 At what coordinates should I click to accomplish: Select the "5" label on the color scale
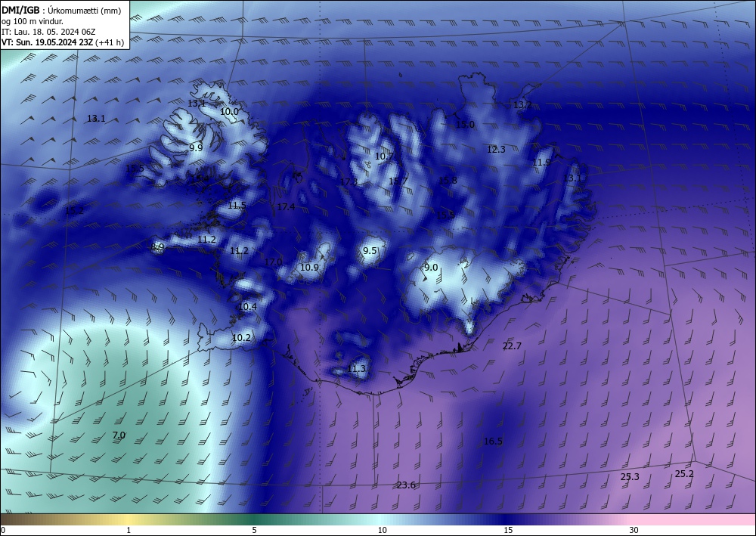pos(254,531)
